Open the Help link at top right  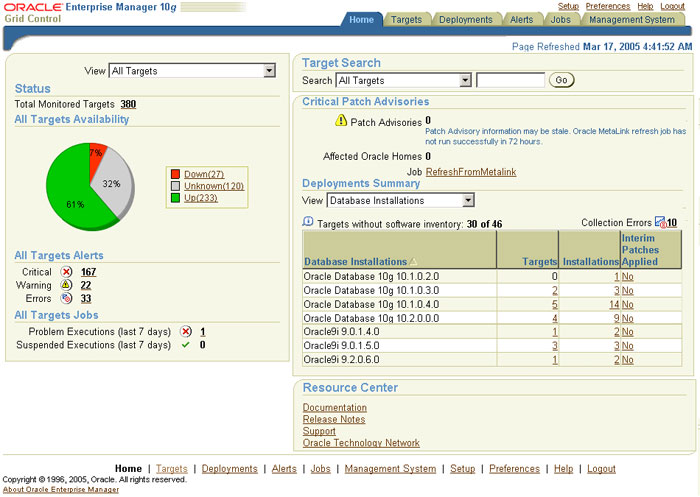tap(645, 6)
